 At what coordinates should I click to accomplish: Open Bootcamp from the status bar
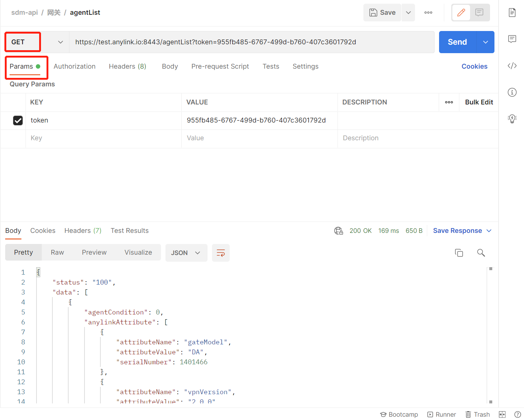pyautogui.click(x=399, y=414)
